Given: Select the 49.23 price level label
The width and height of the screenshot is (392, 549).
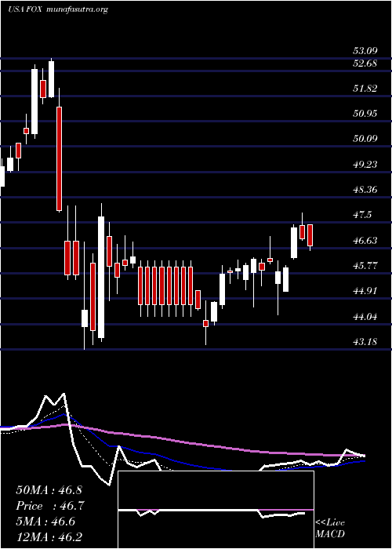Looking at the screenshot, I should coord(365,164).
